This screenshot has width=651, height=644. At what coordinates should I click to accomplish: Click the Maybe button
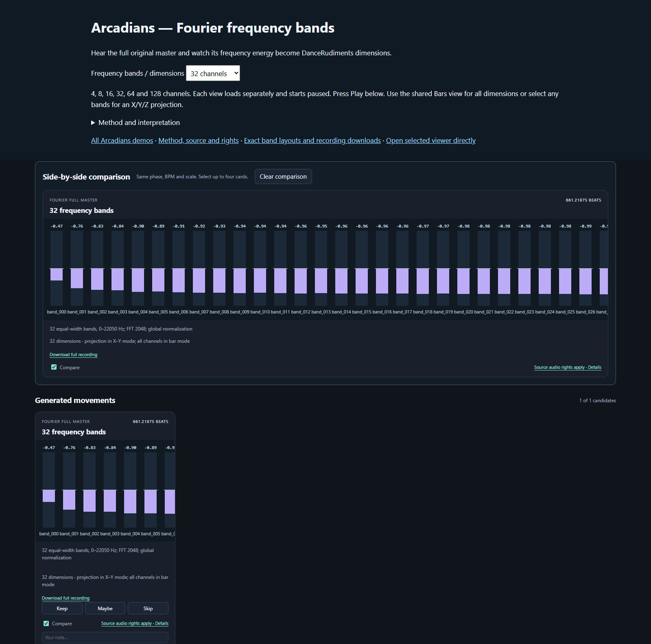pyautogui.click(x=105, y=608)
